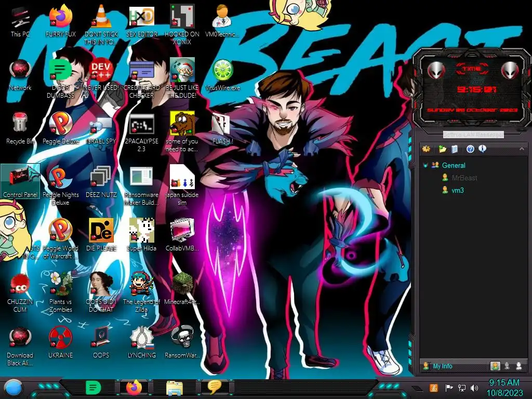Viewport: 532px width, 399px height.
Task: Launch The Legend of Zilda icon
Action: [142, 292]
